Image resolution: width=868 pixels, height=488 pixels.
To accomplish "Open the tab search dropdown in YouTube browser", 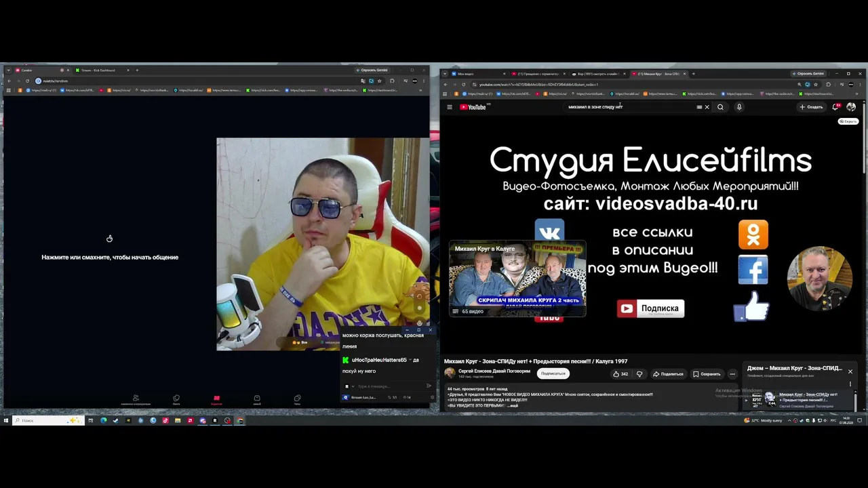I will click(x=445, y=73).
